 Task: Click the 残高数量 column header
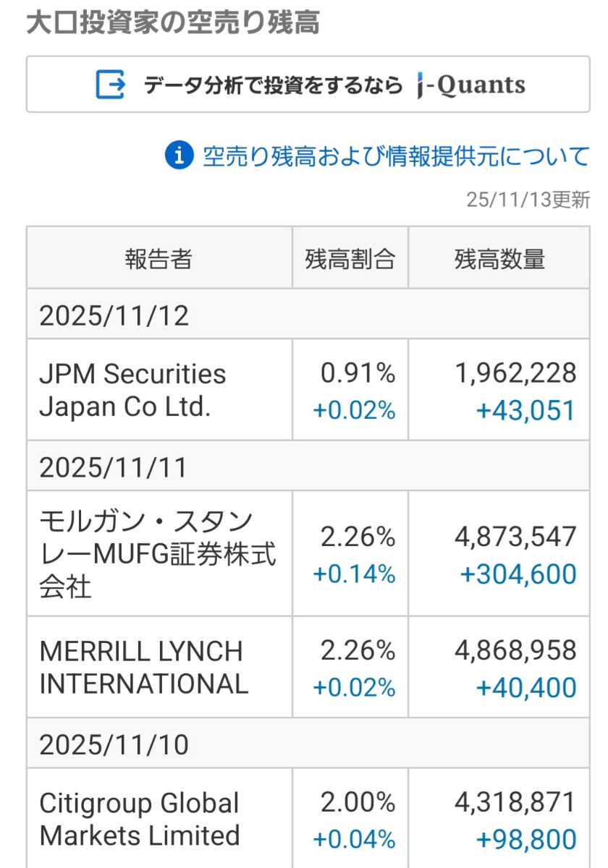click(x=499, y=257)
